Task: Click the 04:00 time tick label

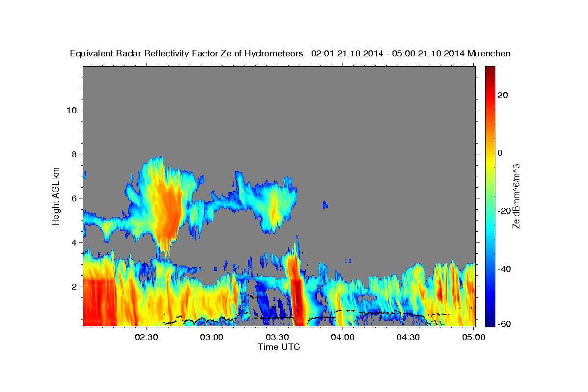Action: pos(343,337)
